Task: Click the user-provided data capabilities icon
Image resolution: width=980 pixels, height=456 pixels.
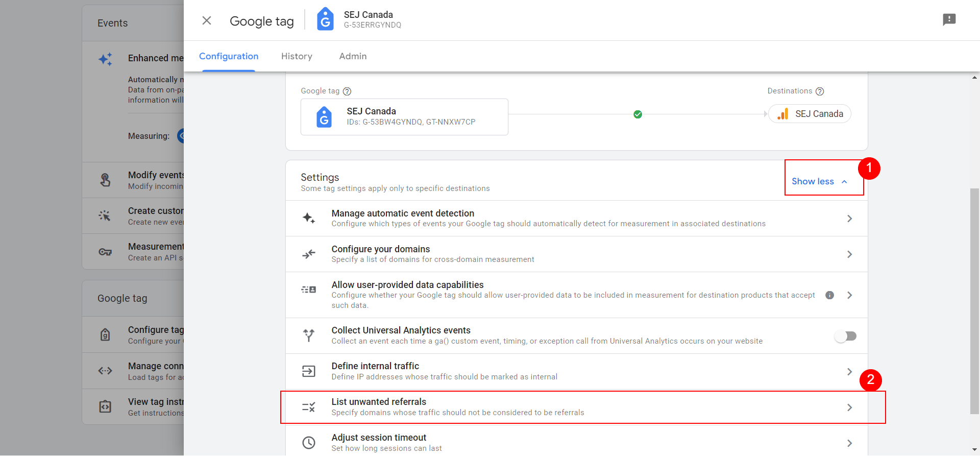Action: (309, 290)
